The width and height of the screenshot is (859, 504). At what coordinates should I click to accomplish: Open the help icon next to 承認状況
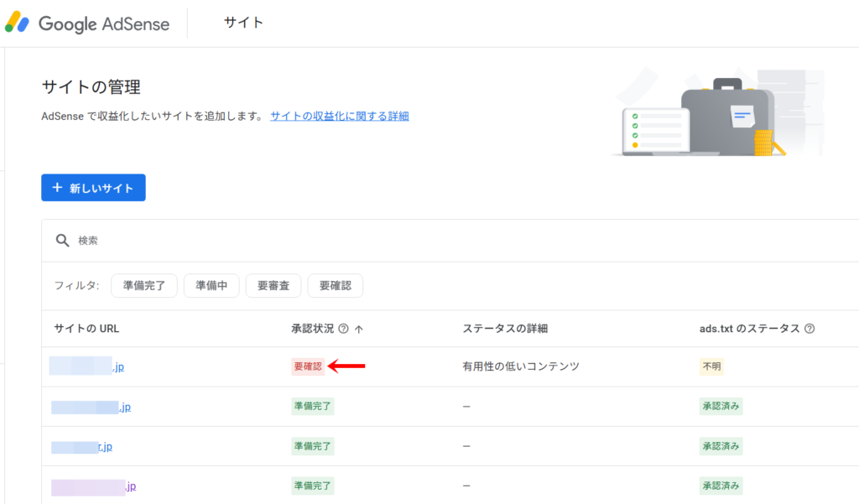coord(343,329)
